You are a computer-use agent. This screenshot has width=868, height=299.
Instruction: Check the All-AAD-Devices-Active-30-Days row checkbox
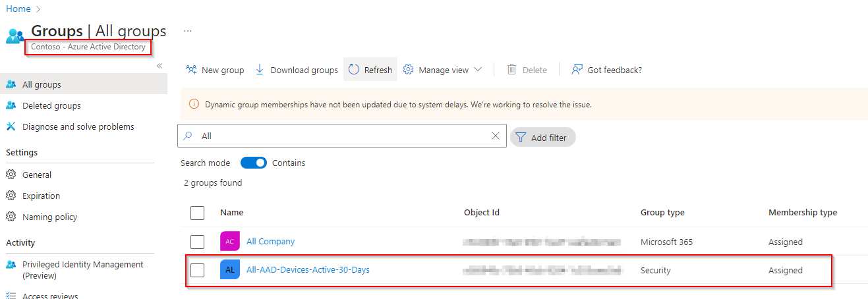tap(197, 270)
